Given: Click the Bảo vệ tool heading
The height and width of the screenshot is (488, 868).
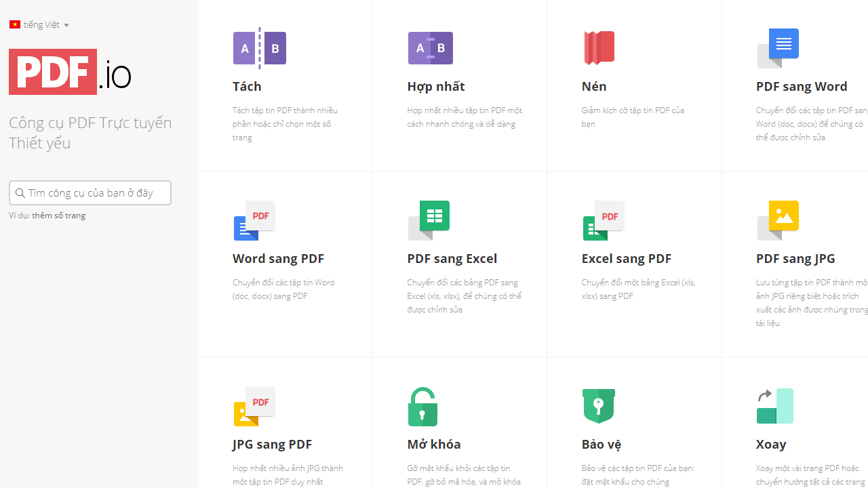Looking at the screenshot, I should 601,444.
